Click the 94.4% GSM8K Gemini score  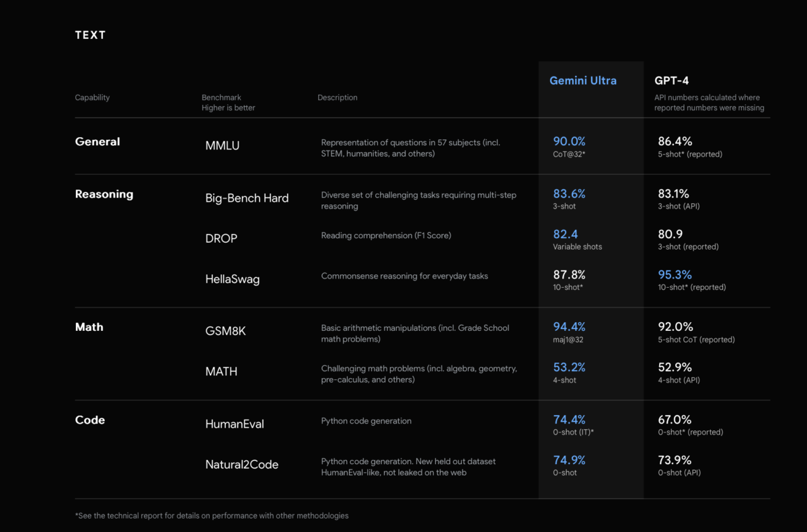[569, 327]
